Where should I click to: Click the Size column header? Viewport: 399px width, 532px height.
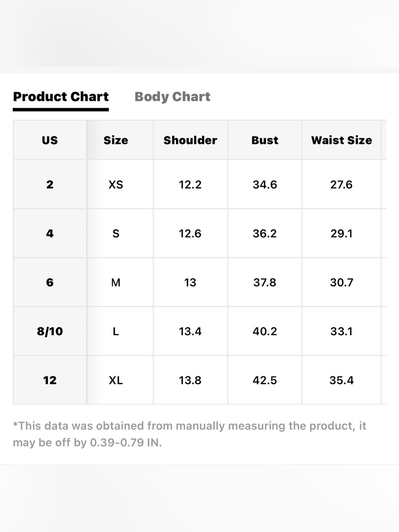pos(116,140)
